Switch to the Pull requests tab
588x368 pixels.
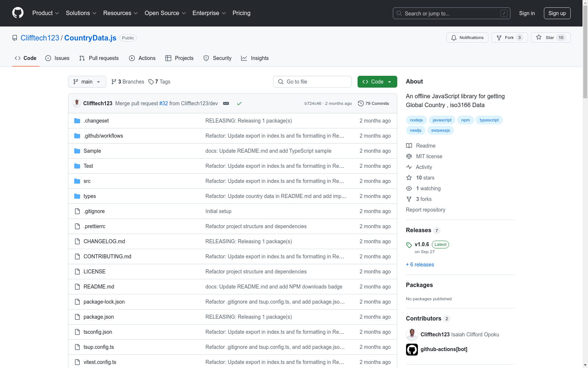click(x=99, y=58)
